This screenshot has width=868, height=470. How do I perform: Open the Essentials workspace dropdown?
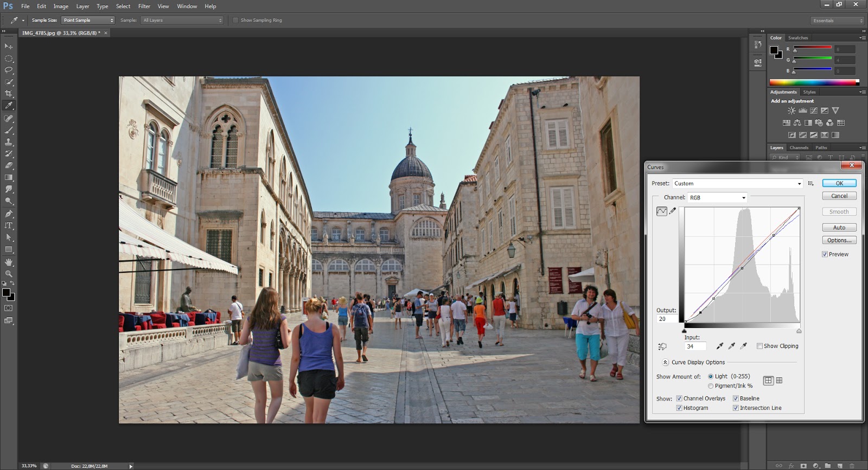click(x=838, y=21)
